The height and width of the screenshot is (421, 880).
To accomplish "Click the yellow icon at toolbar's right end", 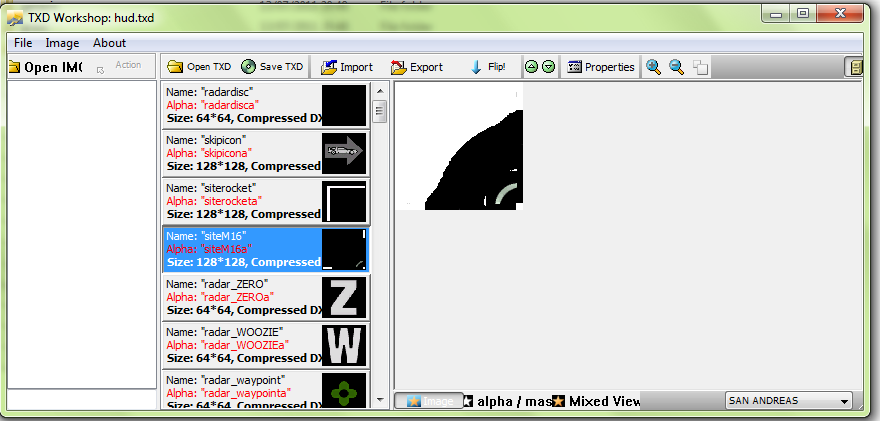I will [855, 68].
